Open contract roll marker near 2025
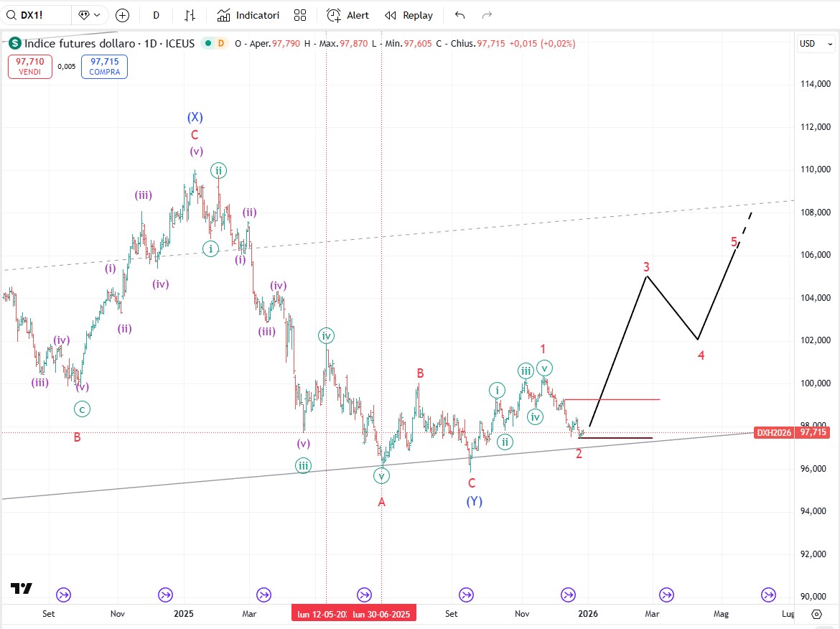Viewport: 840px width, 629px height. click(x=166, y=595)
